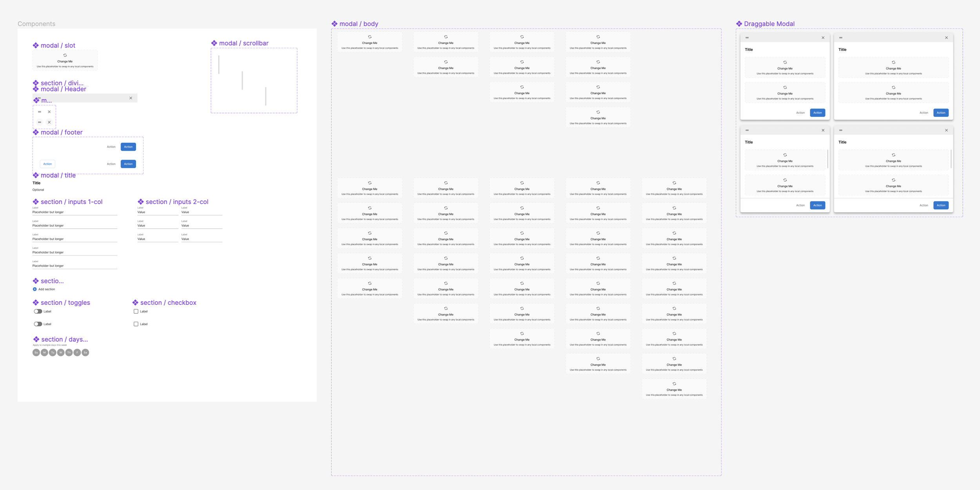The width and height of the screenshot is (980, 490).
Task: Click the swap icon in modal / slot placeholder
Action: (65, 55)
